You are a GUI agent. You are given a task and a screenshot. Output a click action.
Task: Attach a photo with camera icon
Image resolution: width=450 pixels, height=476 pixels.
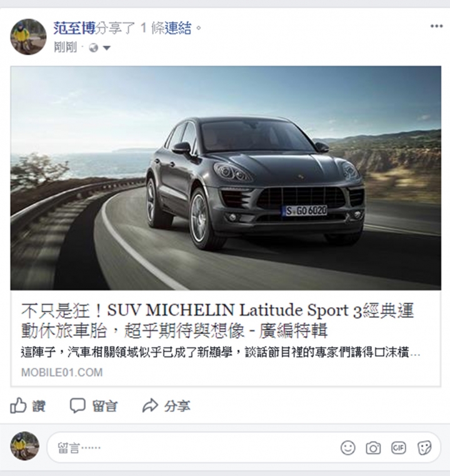click(373, 448)
